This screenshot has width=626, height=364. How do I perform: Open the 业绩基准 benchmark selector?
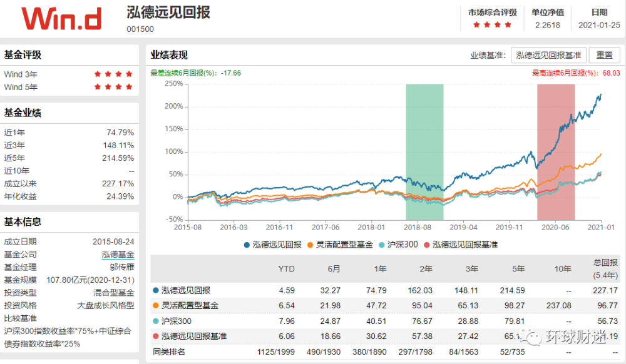click(x=548, y=55)
